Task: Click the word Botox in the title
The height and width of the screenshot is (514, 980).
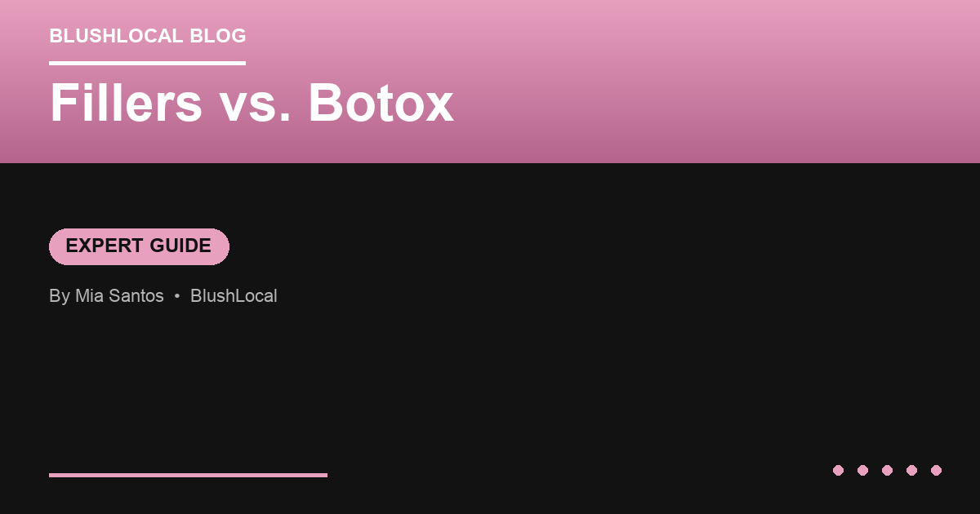Action: coord(381,104)
